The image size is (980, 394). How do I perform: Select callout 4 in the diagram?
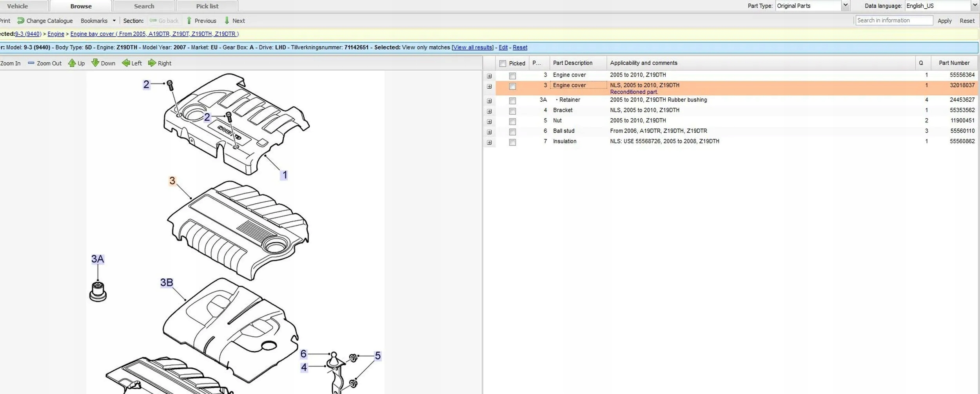click(304, 367)
